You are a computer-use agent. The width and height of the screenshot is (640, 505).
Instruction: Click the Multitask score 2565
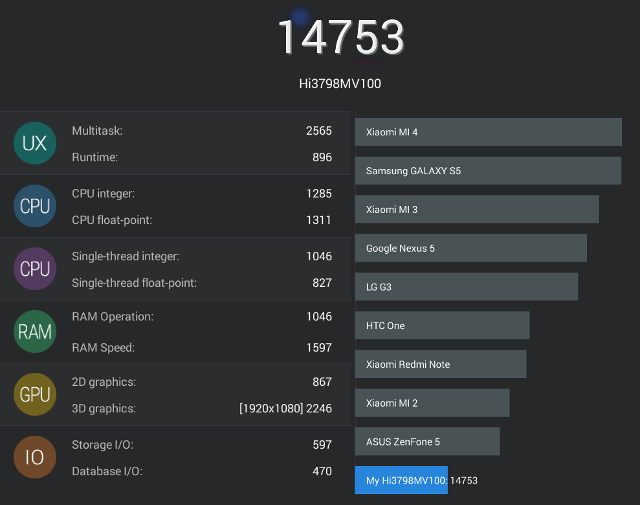pos(319,131)
